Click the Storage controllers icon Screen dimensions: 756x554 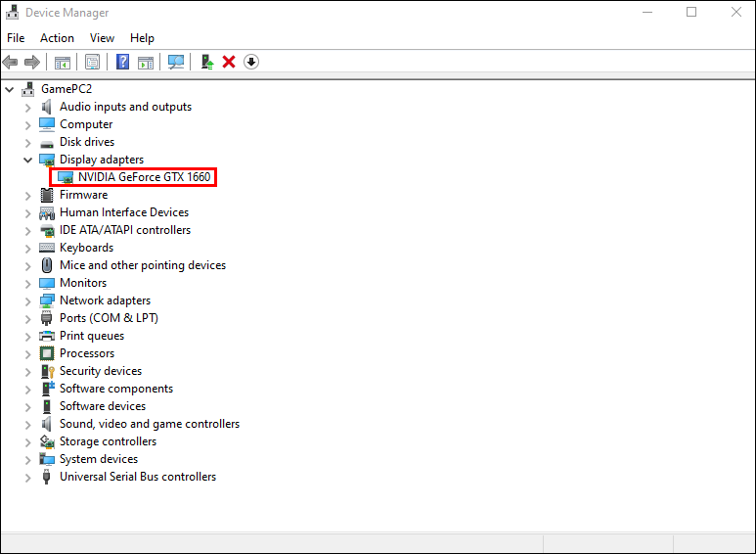click(47, 441)
